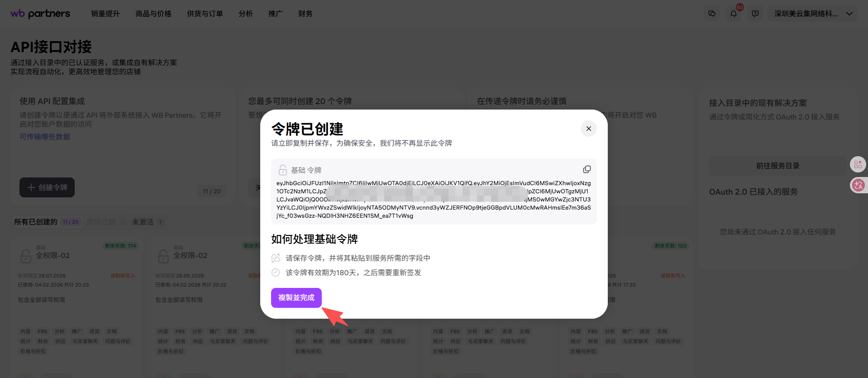This screenshot has width=868, height=378.
Task: Click the lock icon next to 基础 令牌
Action: coord(283,170)
